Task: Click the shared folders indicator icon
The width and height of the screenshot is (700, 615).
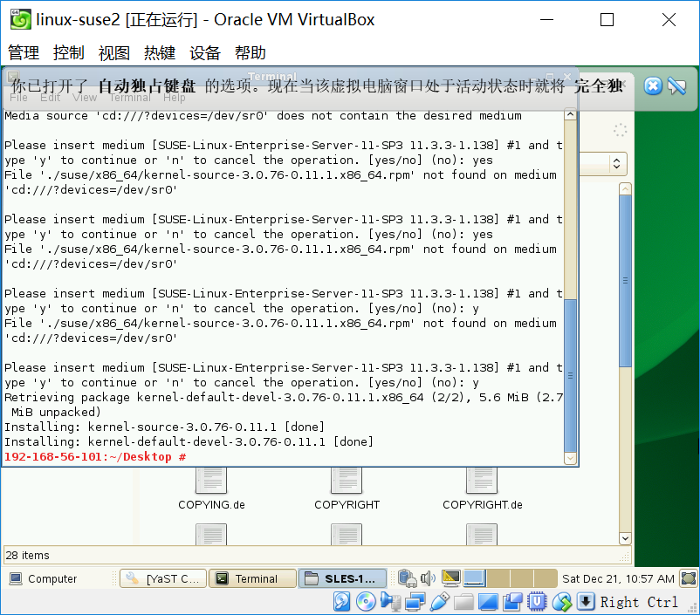Action: 463,602
